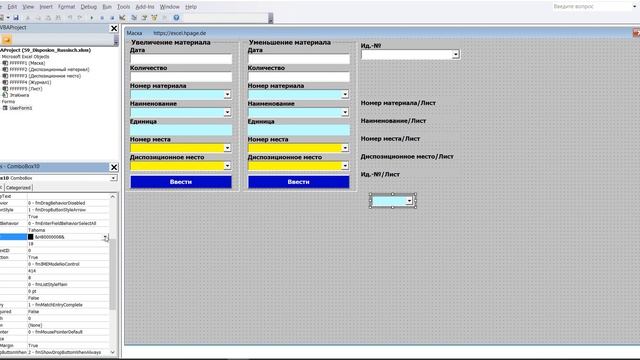Open the Debug menu

pyautogui.click(x=89, y=7)
